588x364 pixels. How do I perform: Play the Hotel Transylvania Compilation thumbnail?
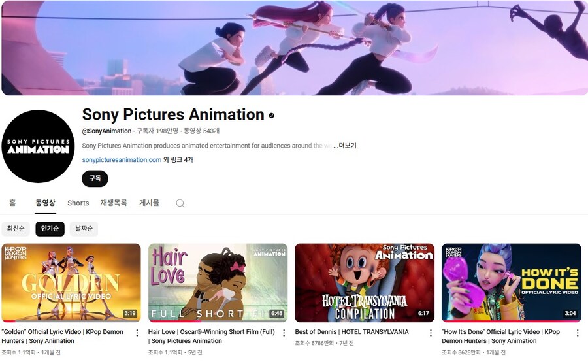[365, 282]
